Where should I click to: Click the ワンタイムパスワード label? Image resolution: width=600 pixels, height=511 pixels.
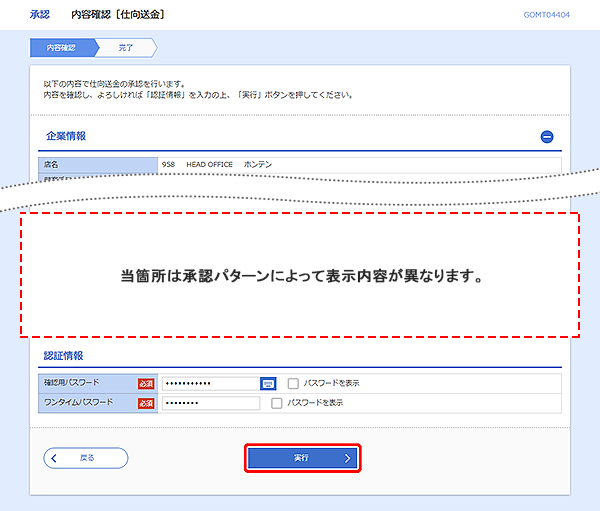(x=78, y=402)
